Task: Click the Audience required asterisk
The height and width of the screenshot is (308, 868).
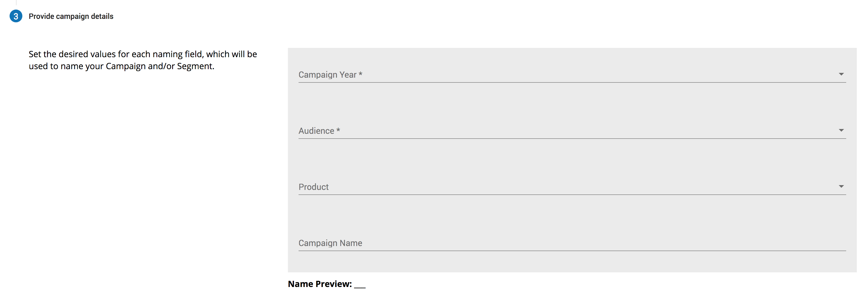Action: [x=338, y=130]
